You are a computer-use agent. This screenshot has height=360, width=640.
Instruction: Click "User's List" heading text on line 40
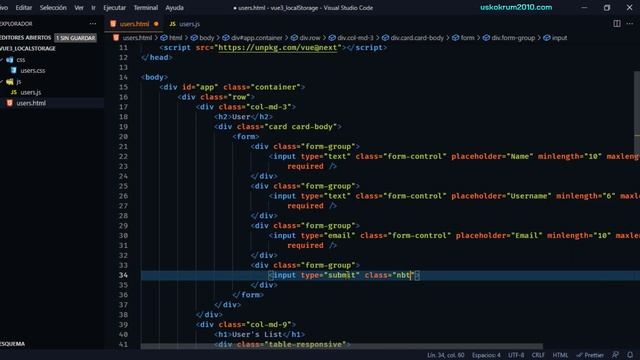click(257, 335)
